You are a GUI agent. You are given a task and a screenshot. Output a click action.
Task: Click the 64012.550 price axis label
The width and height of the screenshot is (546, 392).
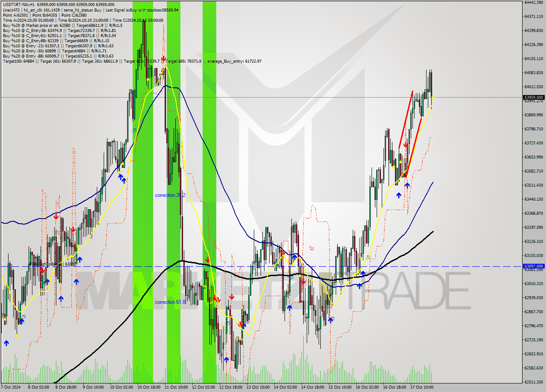(x=534, y=87)
